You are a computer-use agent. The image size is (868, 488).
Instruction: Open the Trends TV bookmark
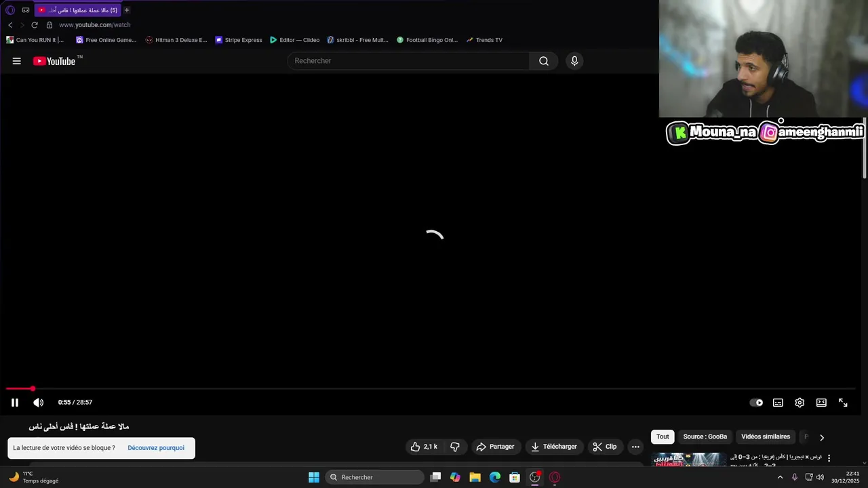484,40
